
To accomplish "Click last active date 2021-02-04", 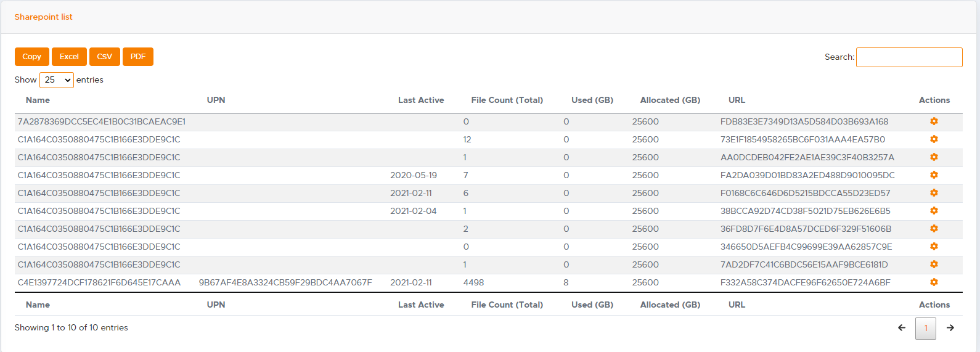I will coord(414,211).
